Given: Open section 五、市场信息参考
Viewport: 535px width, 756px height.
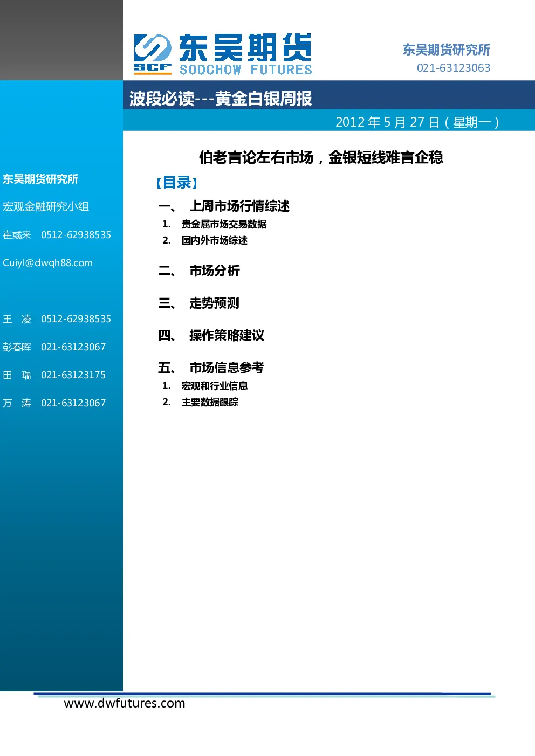Looking at the screenshot, I should (211, 367).
